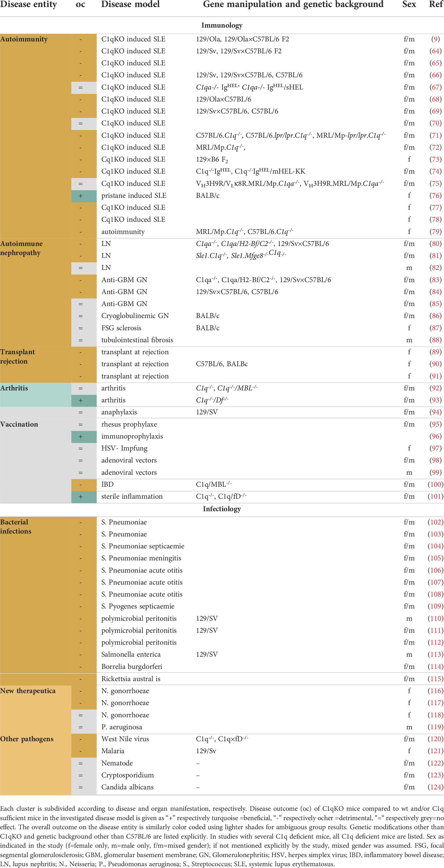
Task: Open reference (105) for meningitis row
Action: [435, 558]
